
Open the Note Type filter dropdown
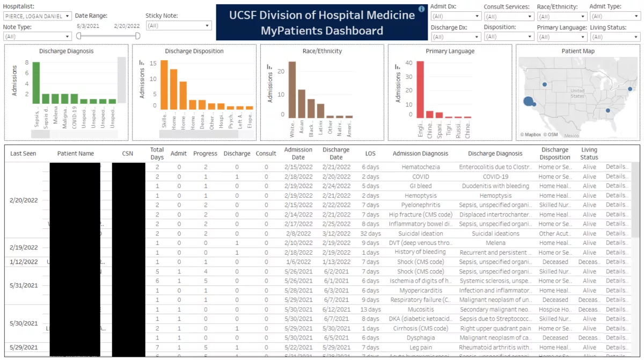click(x=37, y=36)
